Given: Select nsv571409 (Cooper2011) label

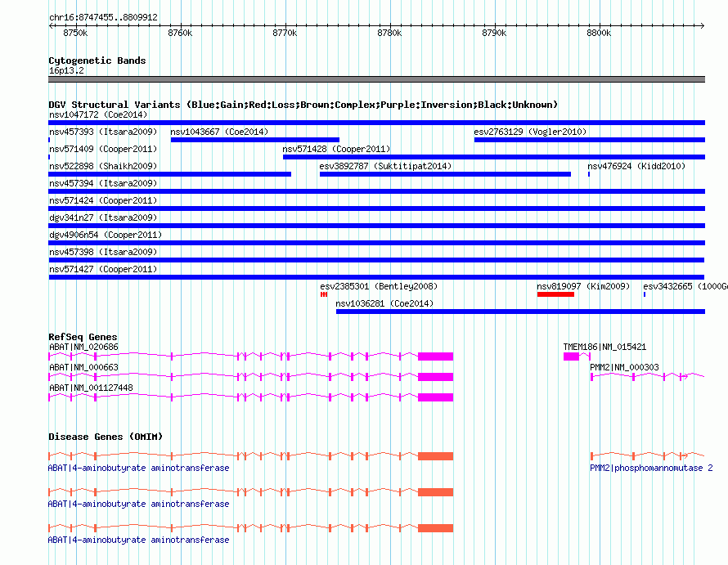Looking at the screenshot, I should click(x=103, y=149).
